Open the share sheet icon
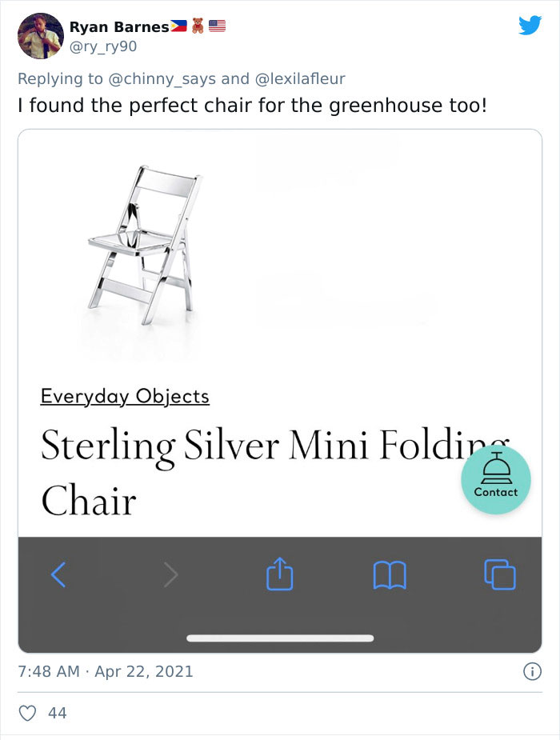Viewport: 560px width, 740px height. tap(279, 574)
